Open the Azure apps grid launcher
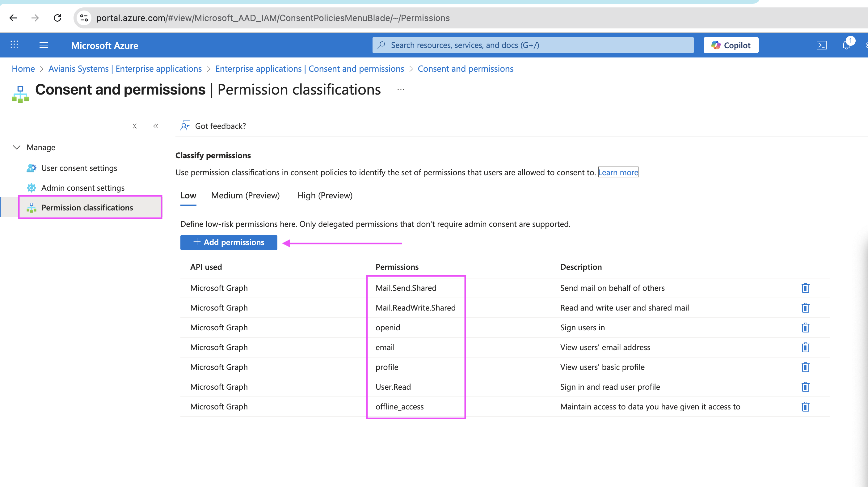868x487 pixels. coord(14,45)
